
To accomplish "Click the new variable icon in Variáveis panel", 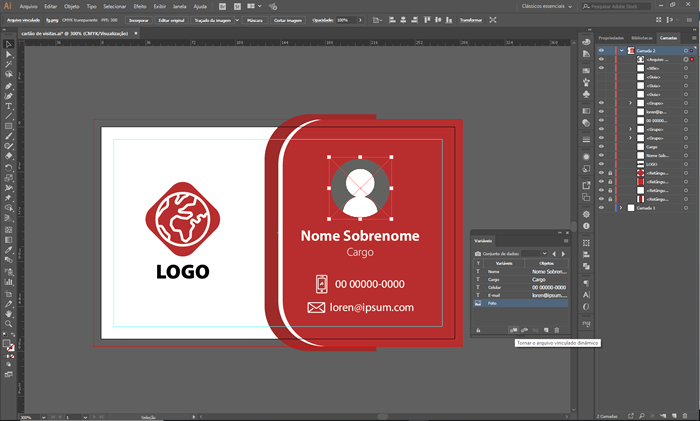I will pyautogui.click(x=546, y=330).
